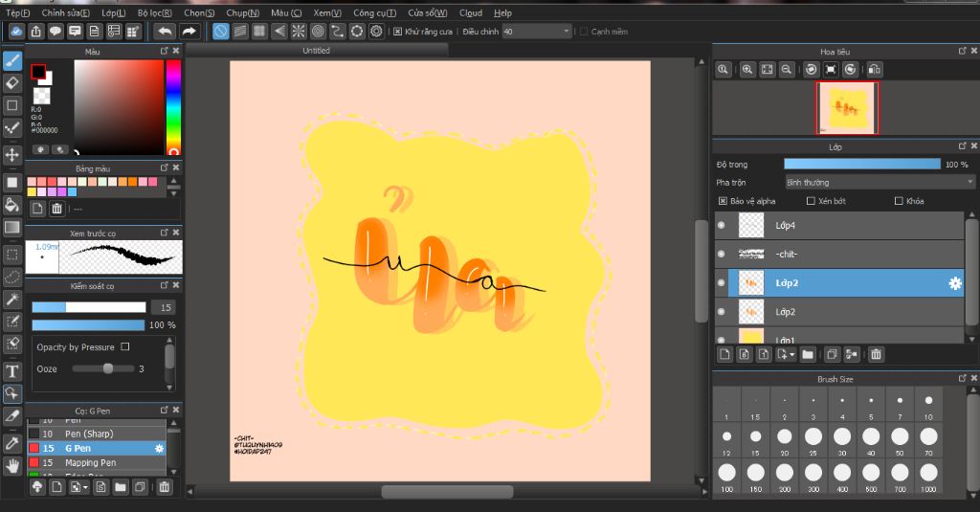Choose brush size 70
980x512 pixels.
[x=928, y=441]
